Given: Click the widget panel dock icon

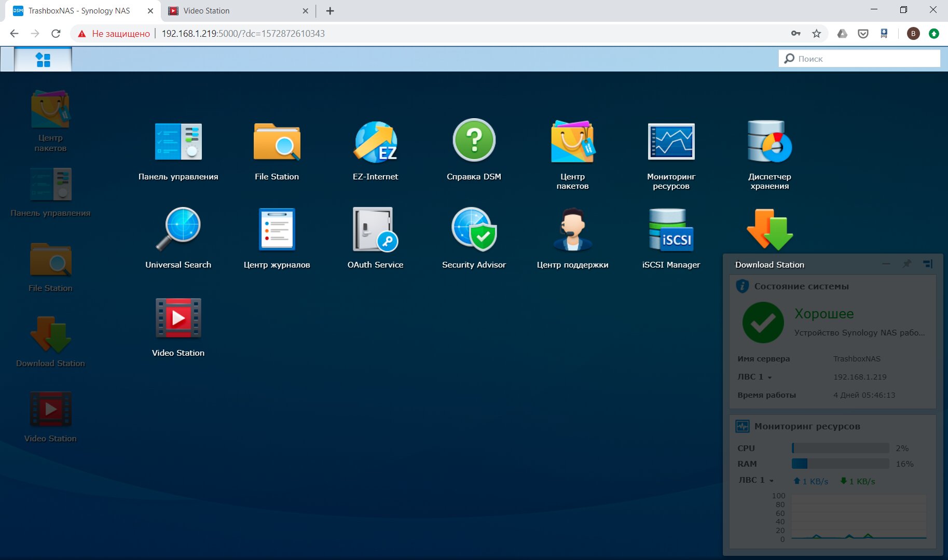Looking at the screenshot, I should (928, 264).
